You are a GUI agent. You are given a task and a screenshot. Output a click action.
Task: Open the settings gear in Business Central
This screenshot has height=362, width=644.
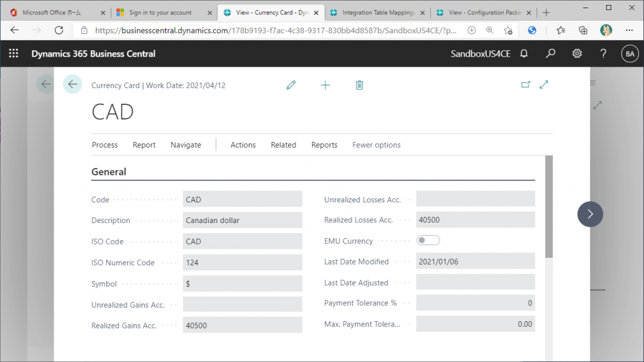tap(577, 53)
